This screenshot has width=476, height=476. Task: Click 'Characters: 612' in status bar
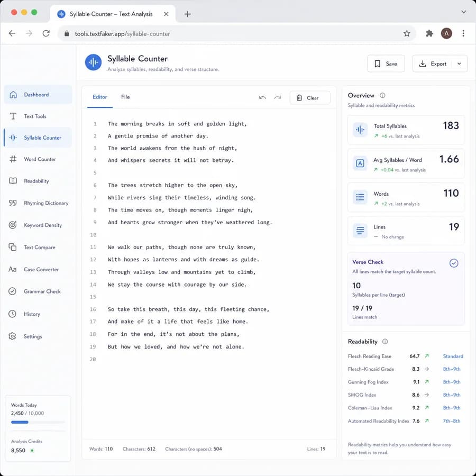(x=139, y=449)
